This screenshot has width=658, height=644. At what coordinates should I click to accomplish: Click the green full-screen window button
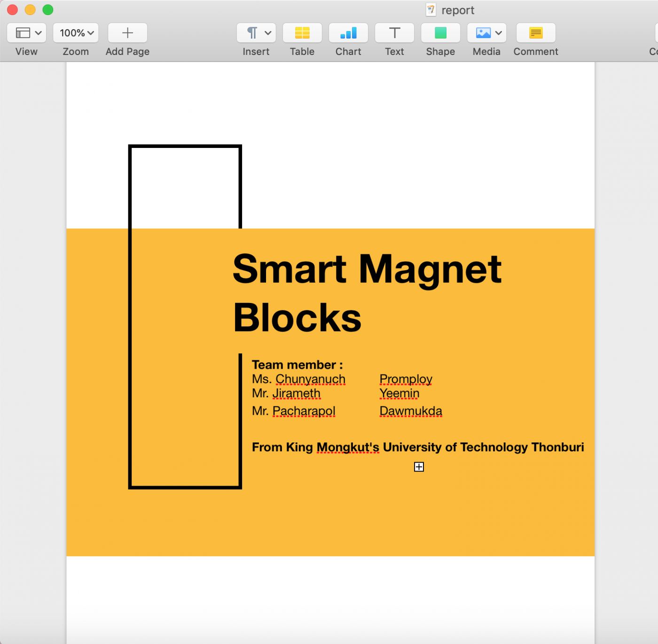[48, 10]
